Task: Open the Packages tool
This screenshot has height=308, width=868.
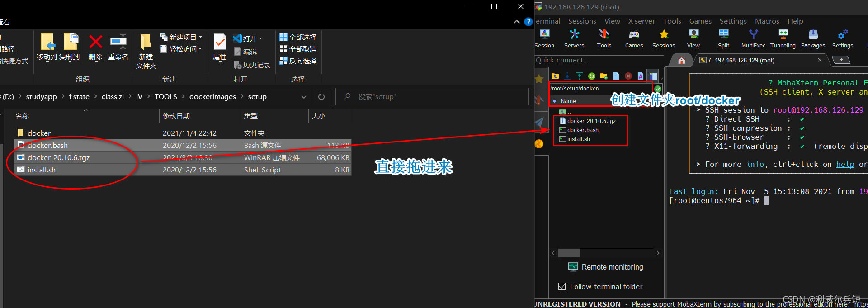Action: point(813,38)
